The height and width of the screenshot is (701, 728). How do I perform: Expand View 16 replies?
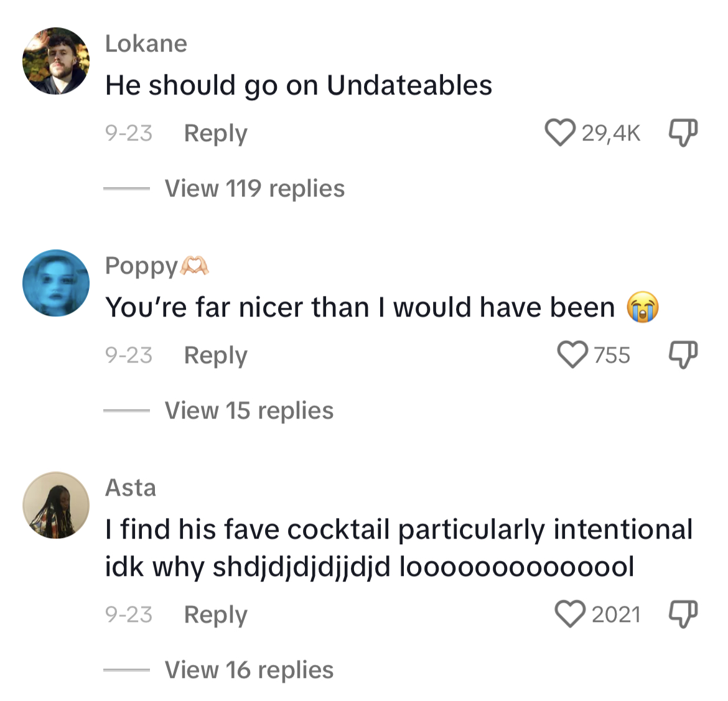point(250,670)
